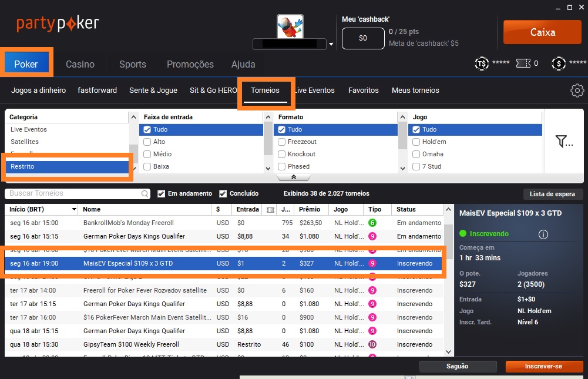
Task: Select the Restrito category
Action: point(67,167)
